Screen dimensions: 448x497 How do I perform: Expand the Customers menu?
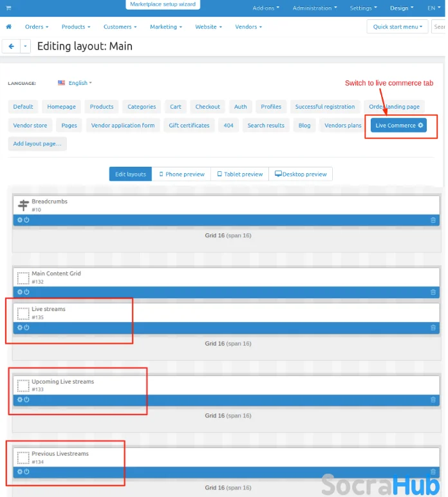point(120,27)
